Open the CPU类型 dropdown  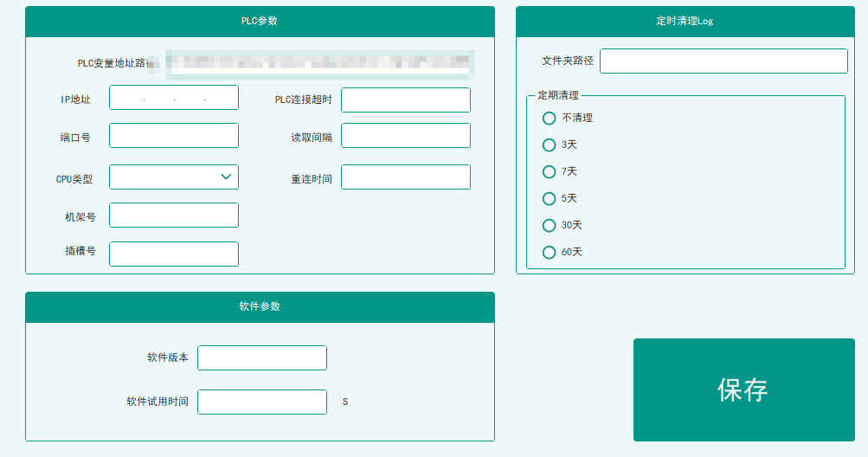pyautogui.click(x=174, y=177)
